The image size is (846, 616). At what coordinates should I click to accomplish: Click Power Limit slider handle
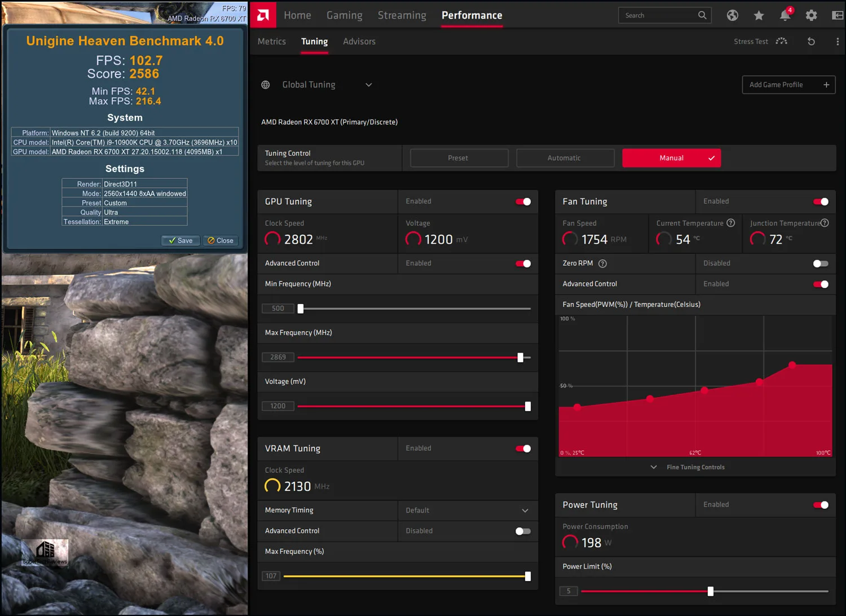point(711,591)
